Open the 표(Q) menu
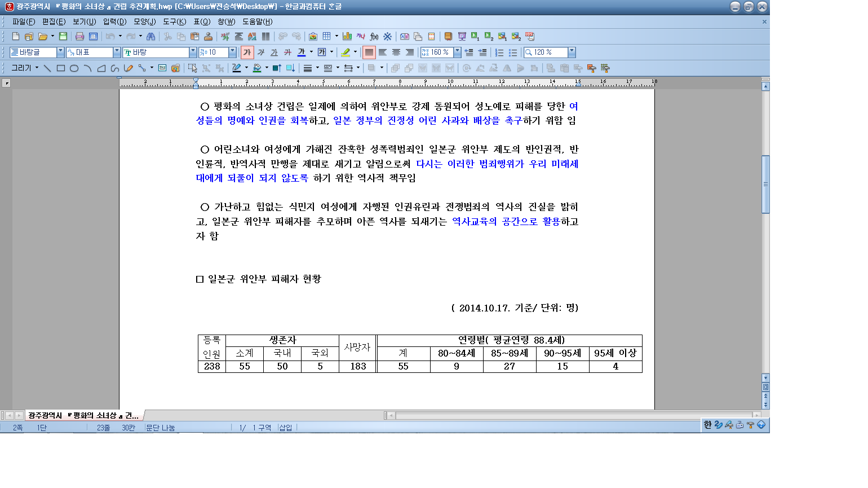Screen dimensions: 868x488 pos(202,21)
